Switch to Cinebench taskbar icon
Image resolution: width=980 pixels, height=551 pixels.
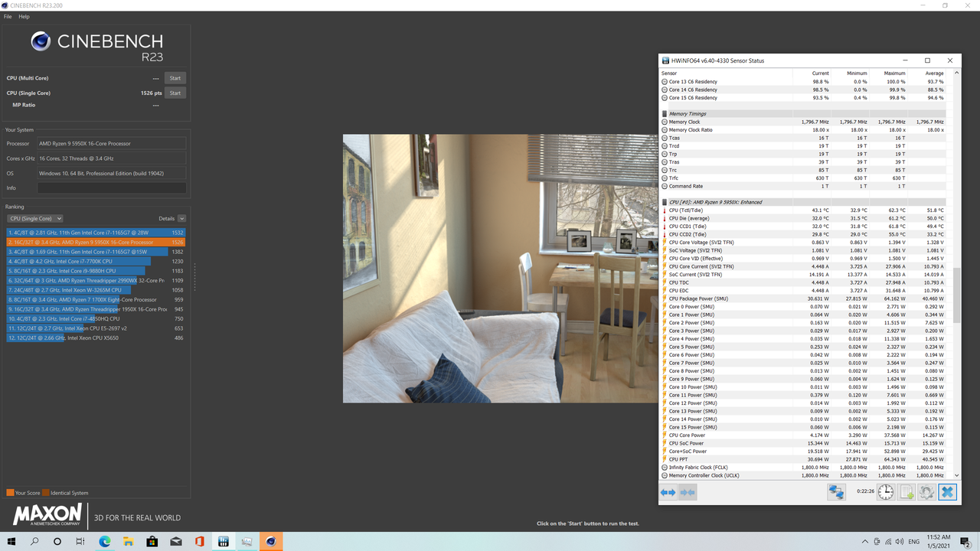pos(270,542)
